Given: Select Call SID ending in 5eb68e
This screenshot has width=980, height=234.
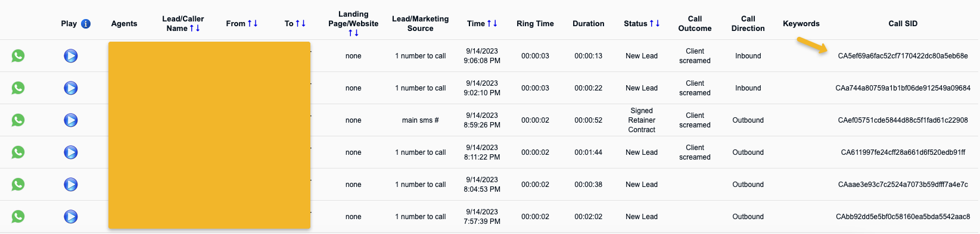Looking at the screenshot, I should tap(903, 56).
